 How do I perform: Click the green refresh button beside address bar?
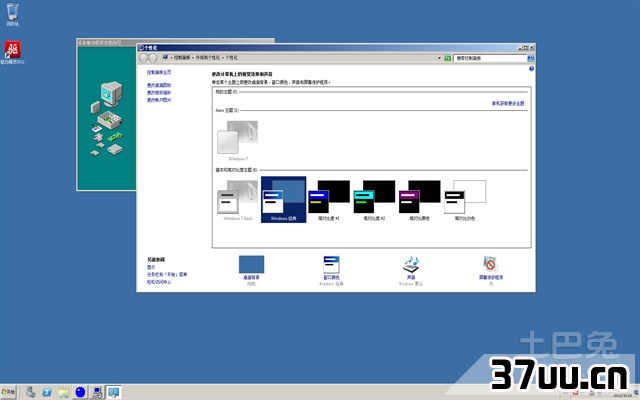click(447, 58)
